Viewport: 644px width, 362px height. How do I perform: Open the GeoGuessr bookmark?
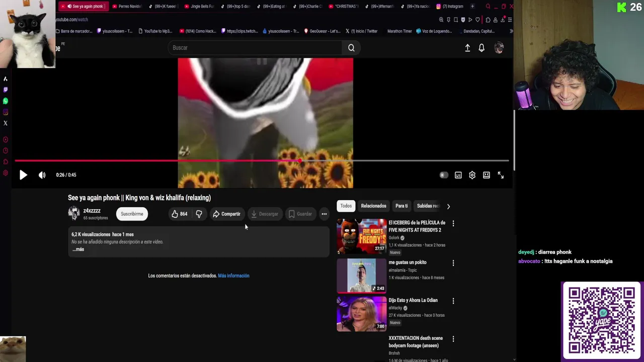click(322, 31)
